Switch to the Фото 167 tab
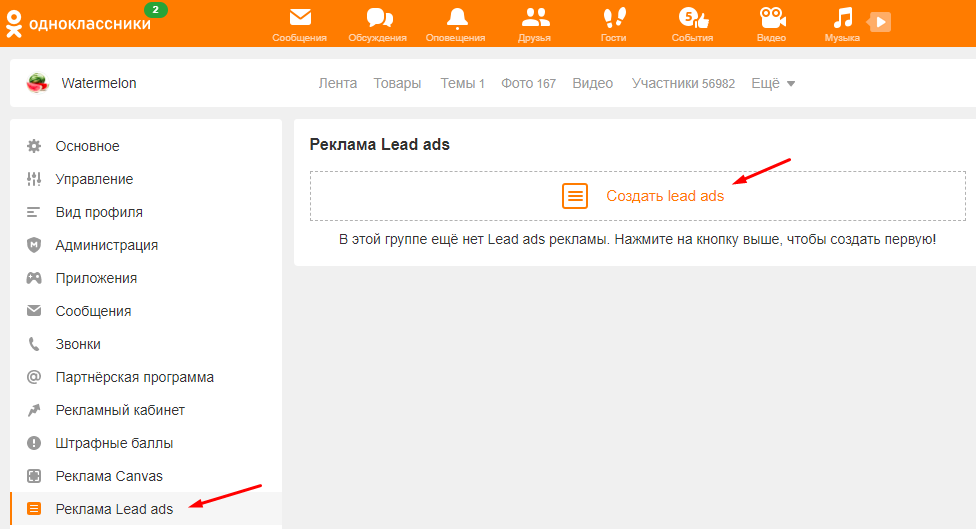Screen dimensions: 976x529 pos(528,83)
